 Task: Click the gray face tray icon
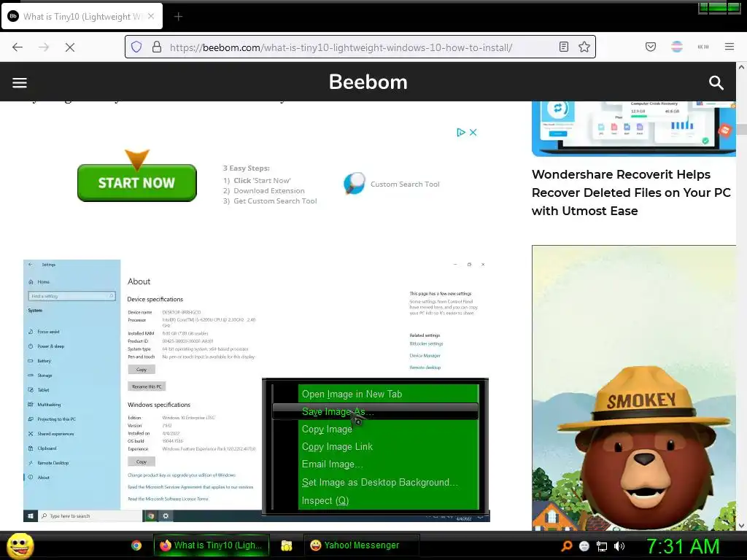pyautogui.click(x=584, y=546)
